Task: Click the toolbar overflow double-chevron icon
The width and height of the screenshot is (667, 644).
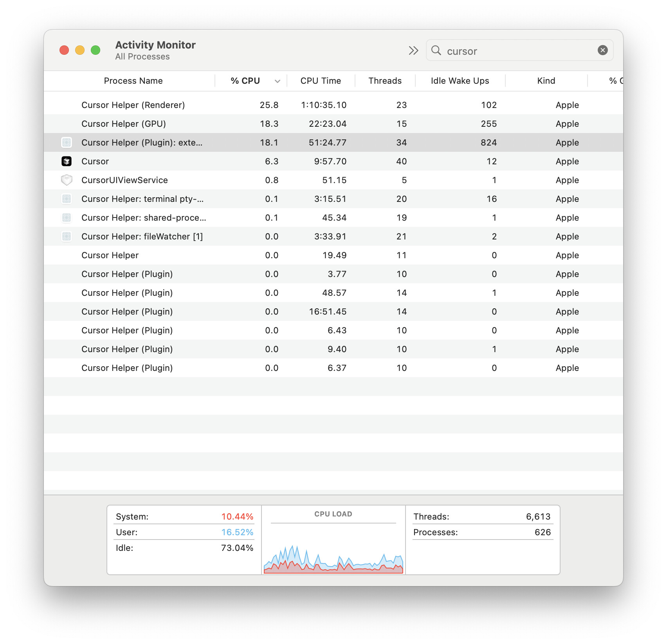Action: pyautogui.click(x=413, y=50)
